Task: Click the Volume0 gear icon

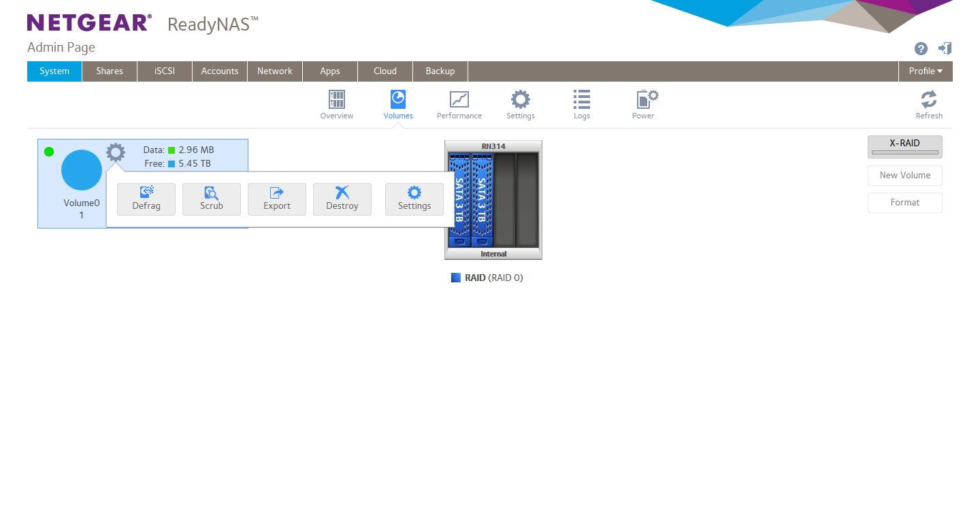Action: [116, 152]
